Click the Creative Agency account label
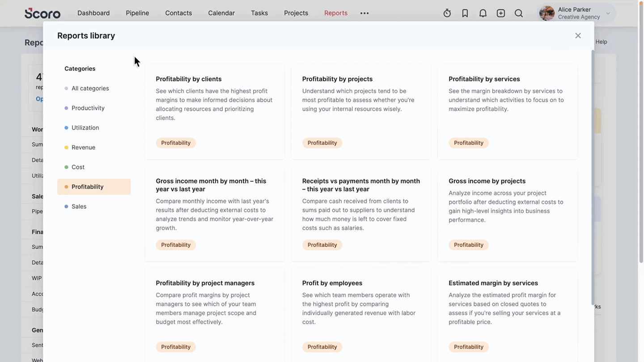The height and width of the screenshot is (362, 644). (x=579, y=17)
